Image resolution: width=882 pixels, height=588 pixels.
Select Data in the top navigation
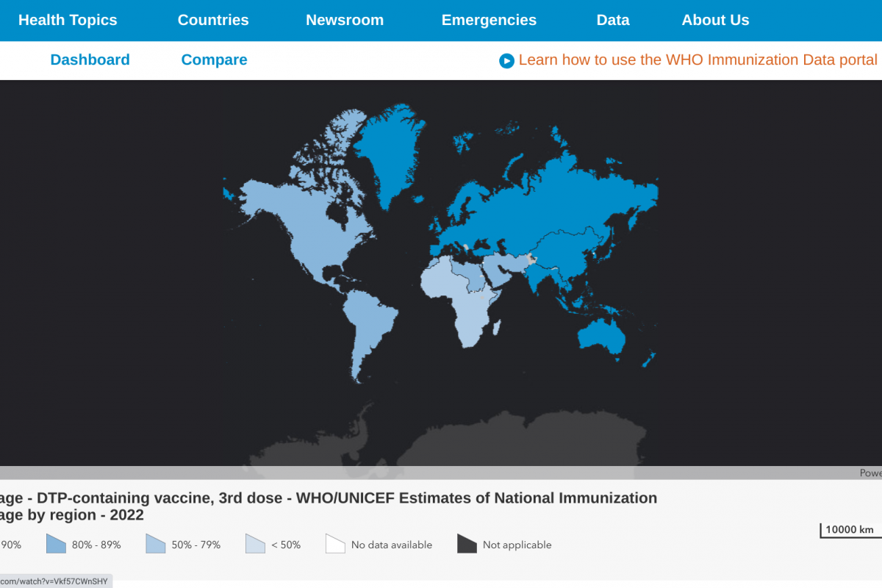pyautogui.click(x=613, y=21)
